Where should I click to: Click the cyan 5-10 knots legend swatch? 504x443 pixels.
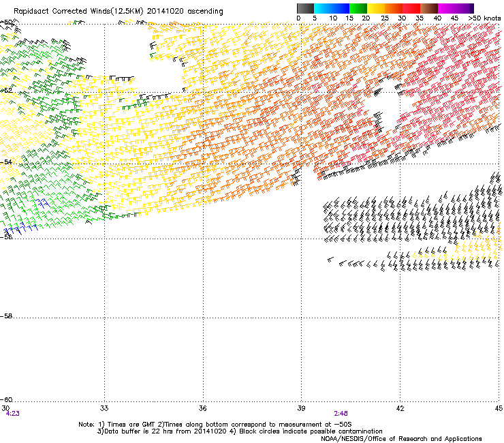[x=323, y=8]
